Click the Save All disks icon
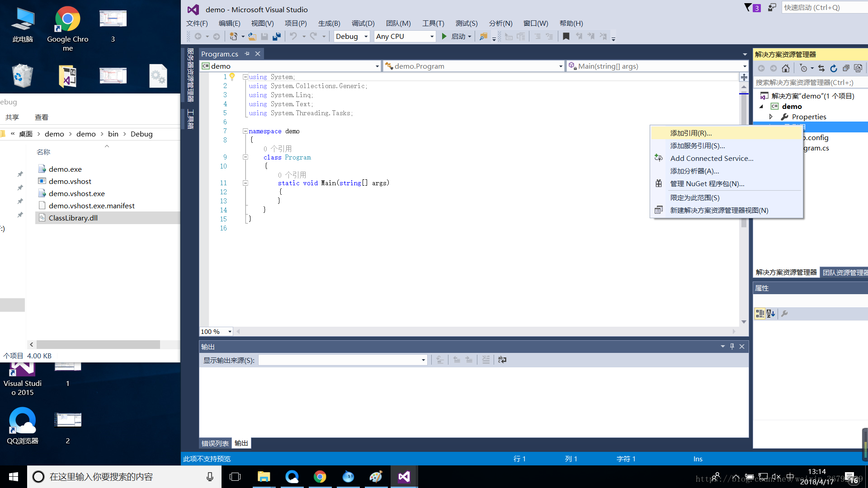868x488 pixels. click(277, 37)
